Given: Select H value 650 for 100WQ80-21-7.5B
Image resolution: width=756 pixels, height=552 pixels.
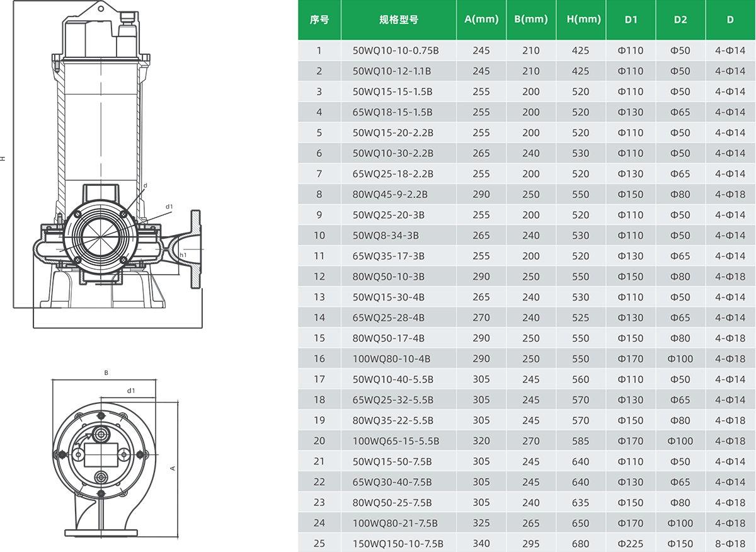Looking at the screenshot, I should (581, 524).
